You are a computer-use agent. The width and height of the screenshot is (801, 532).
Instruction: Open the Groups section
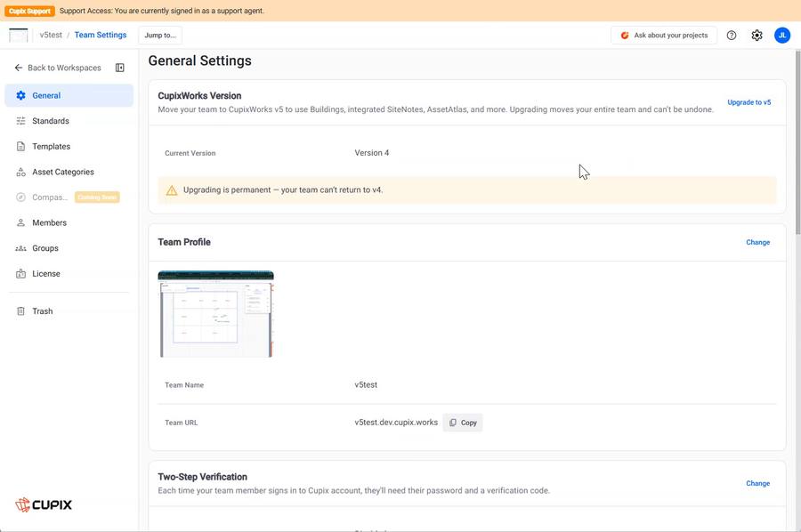coord(69,248)
